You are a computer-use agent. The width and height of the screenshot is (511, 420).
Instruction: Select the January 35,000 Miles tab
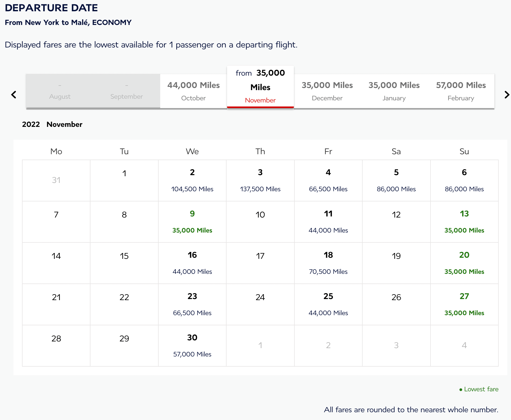(x=394, y=91)
